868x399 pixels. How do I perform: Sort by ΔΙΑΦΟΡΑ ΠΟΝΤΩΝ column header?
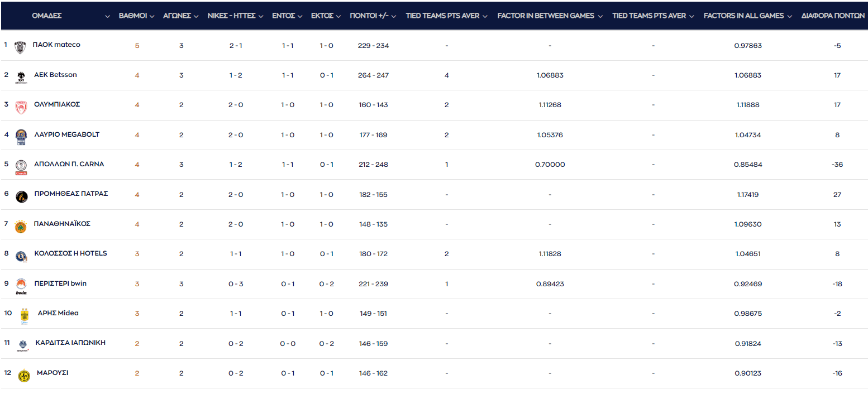833,16
